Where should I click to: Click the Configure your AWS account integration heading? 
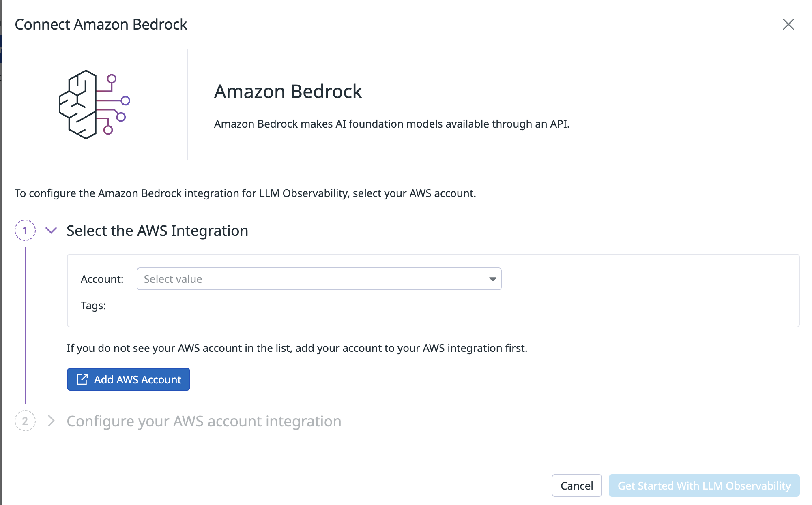point(204,421)
